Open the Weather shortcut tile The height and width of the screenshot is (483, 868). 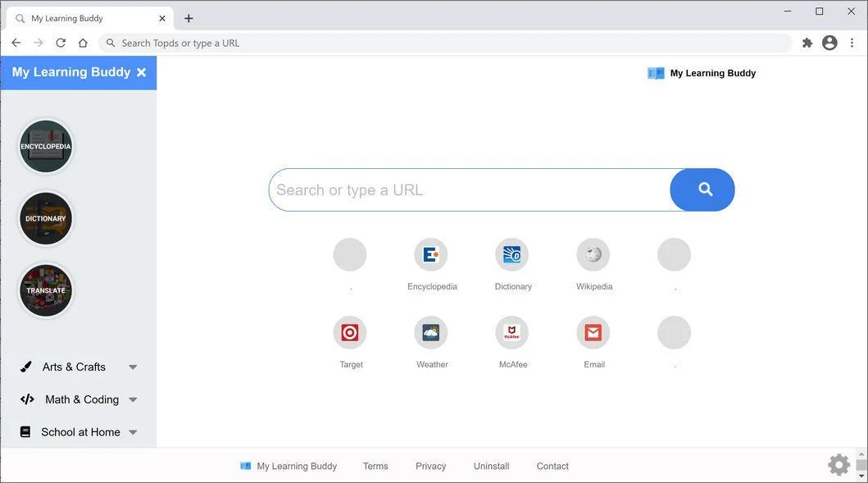[431, 333]
